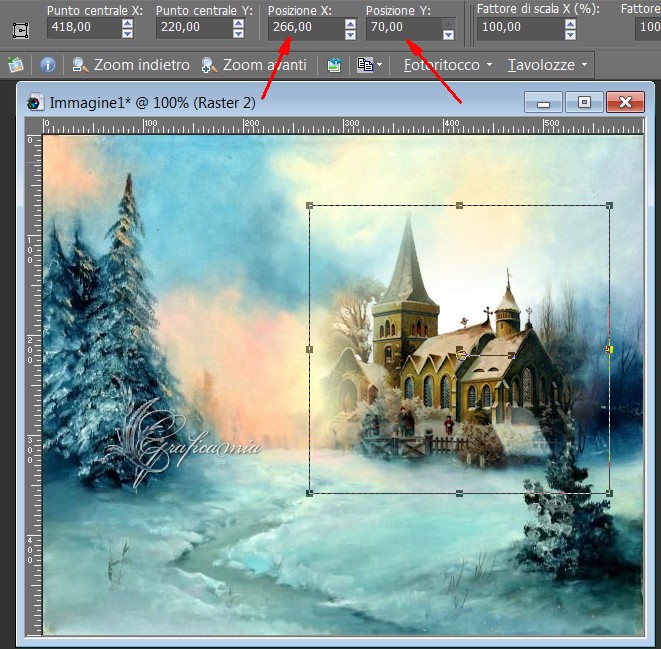This screenshot has width=661, height=649.
Task: Click bottom-right selection handle of Raster 2
Action: [609, 493]
